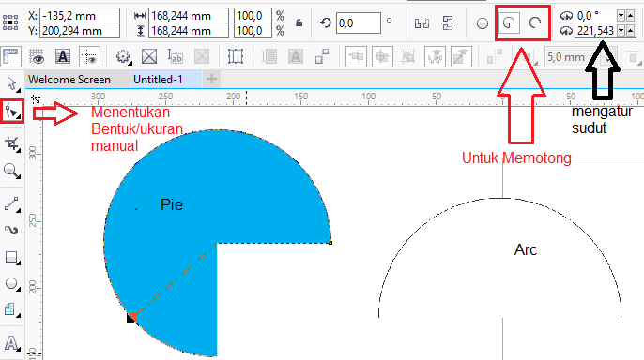Click the vertical scale 100,0 field
Viewport: 644px width, 360px height.
(253, 31)
